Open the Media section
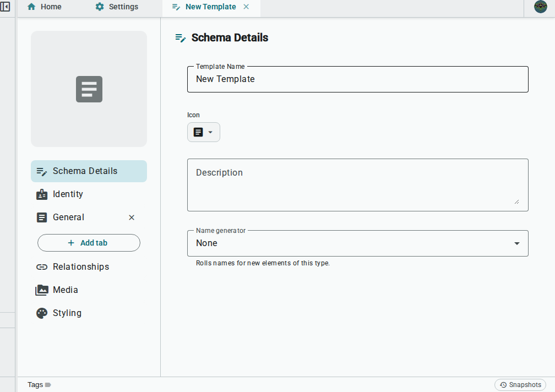555x392 pixels. click(89, 290)
